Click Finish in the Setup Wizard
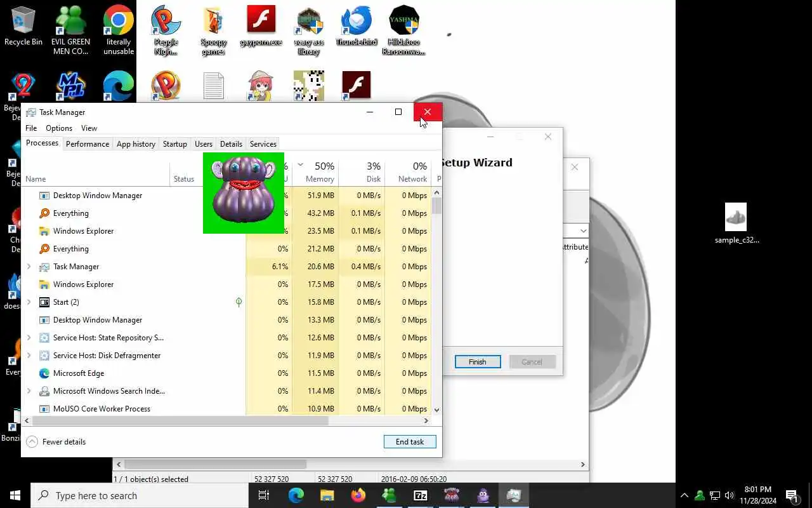The width and height of the screenshot is (812, 508). tap(478, 362)
